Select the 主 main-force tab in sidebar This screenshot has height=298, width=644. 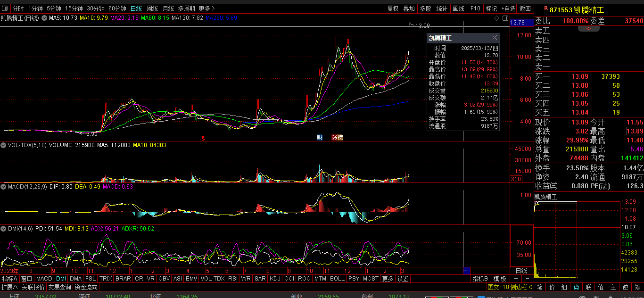tap(613, 287)
